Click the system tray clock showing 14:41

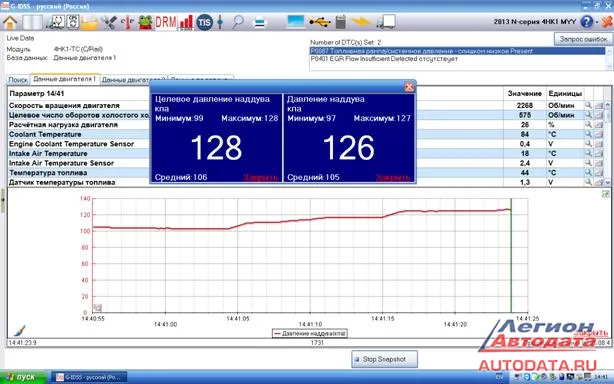tap(601, 377)
